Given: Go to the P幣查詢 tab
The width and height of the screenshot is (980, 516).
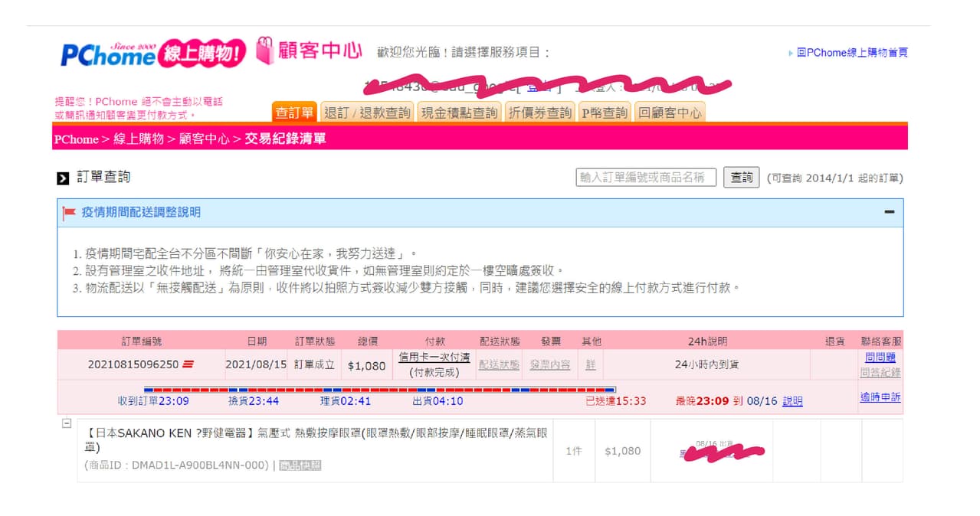Looking at the screenshot, I should coord(604,113).
